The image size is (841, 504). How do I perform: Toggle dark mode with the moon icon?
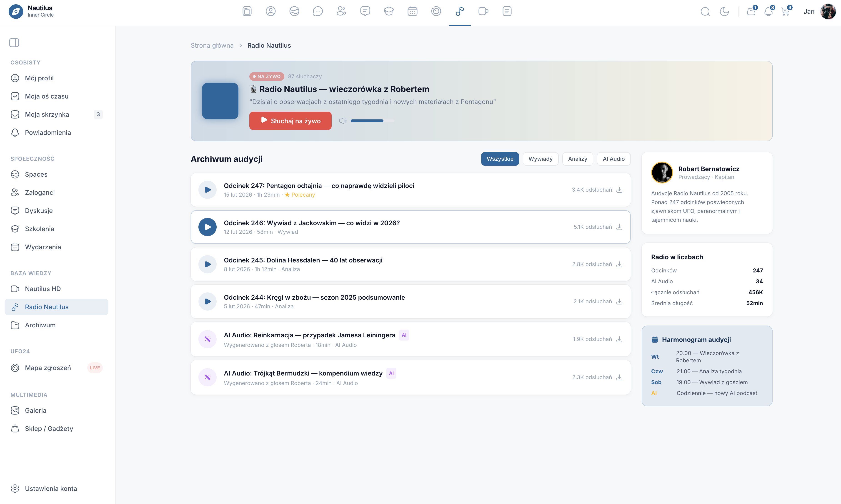724,12
